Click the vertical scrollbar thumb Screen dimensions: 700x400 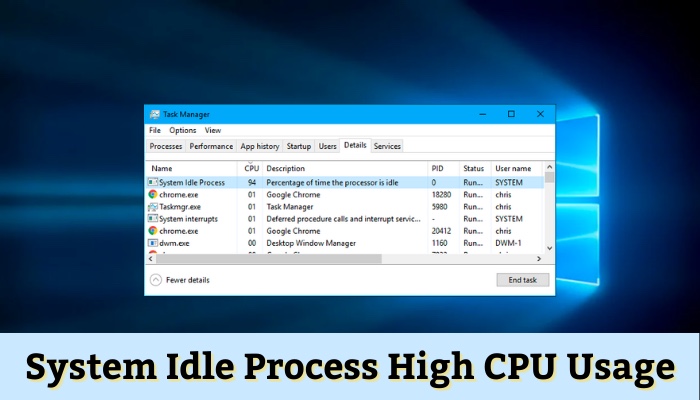click(x=550, y=177)
